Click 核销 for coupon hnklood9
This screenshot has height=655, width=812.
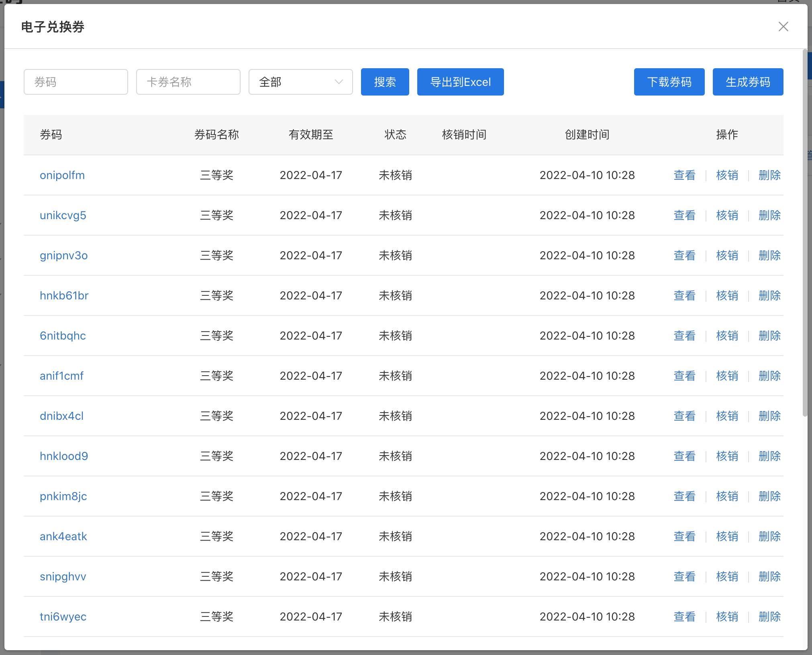pos(727,456)
